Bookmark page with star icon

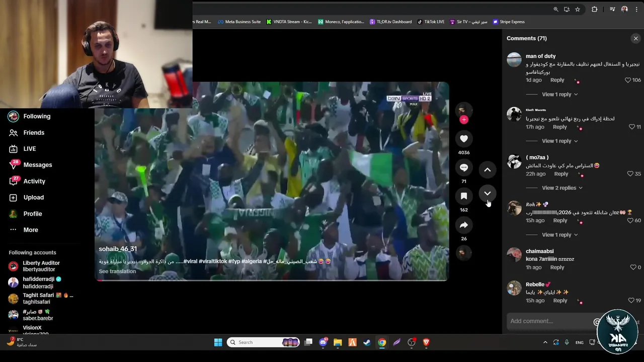578,9
